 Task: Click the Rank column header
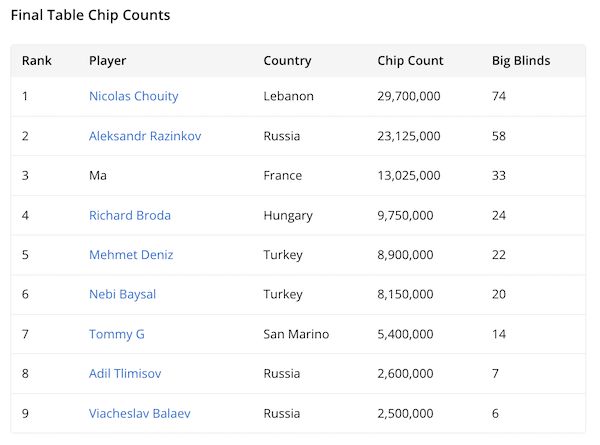point(36,61)
